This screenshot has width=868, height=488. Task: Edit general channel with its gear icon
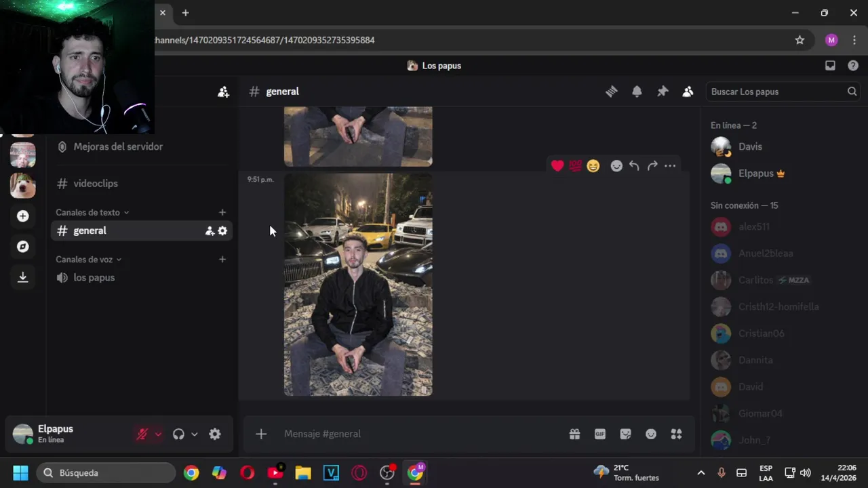click(x=222, y=230)
